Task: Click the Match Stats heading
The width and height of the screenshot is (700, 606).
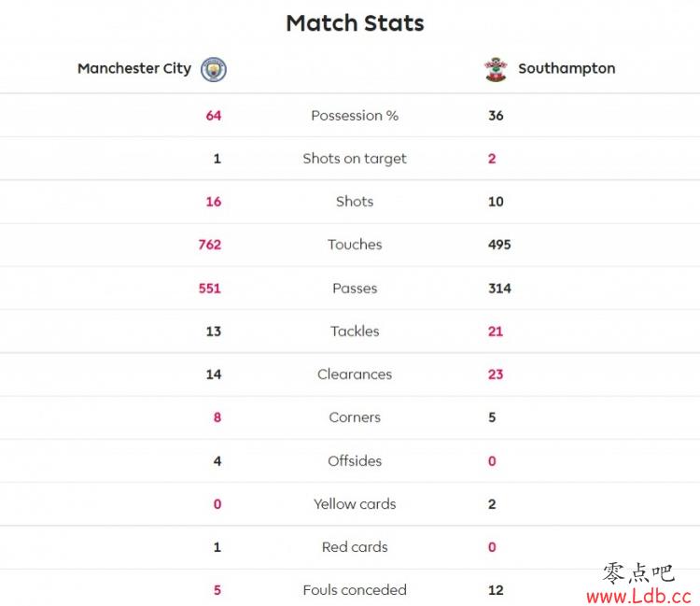Action: tap(355, 23)
